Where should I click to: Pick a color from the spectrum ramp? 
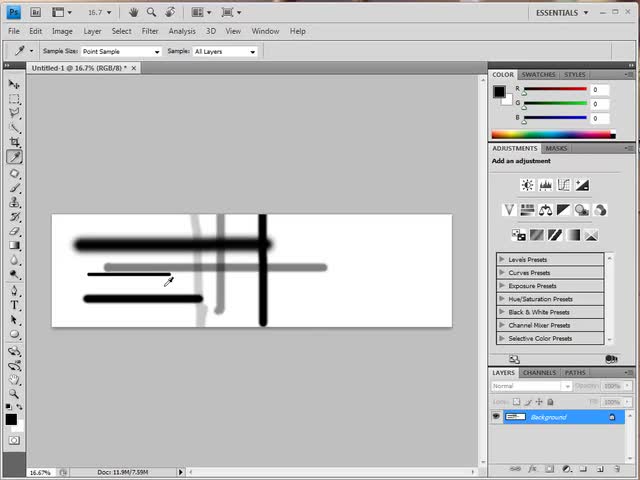coord(553,134)
